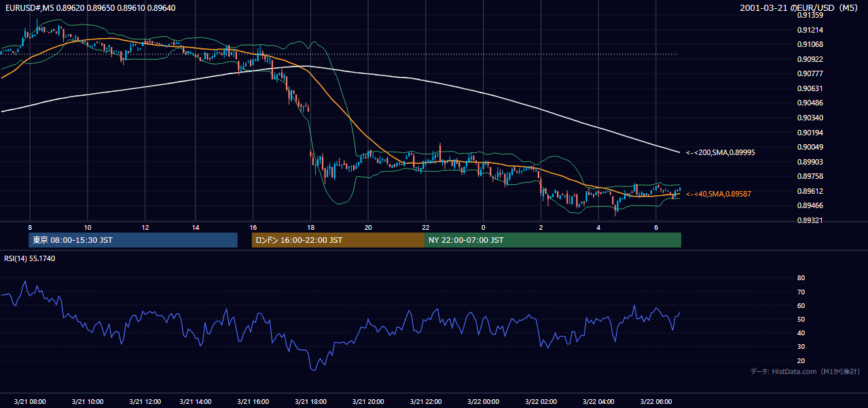Click the RSI scale value 20
Screen dimensions: 868x408
click(801, 360)
